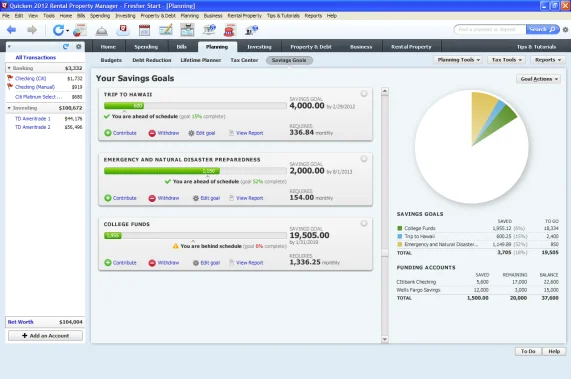The image size is (580, 379).
Task: Click View Report page icon for Trip to Hawaii
Action: click(x=231, y=133)
